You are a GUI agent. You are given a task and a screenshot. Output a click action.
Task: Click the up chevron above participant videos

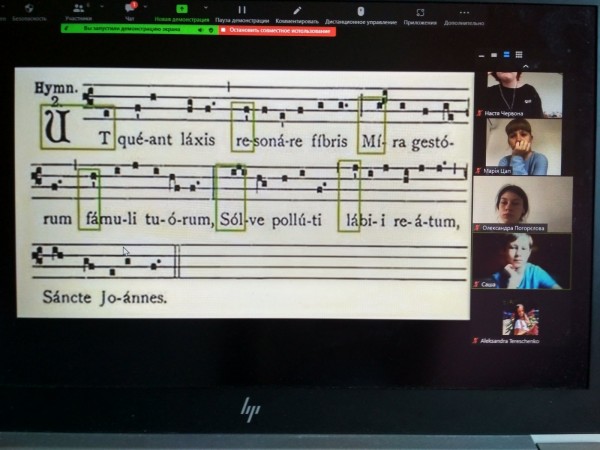tap(526, 67)
